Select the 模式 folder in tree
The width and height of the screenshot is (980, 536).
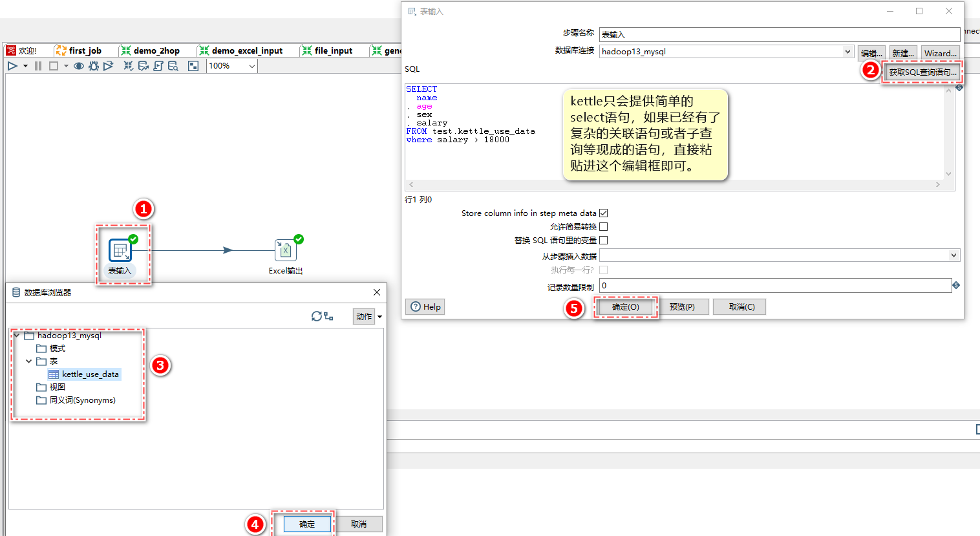pos(51,348)
